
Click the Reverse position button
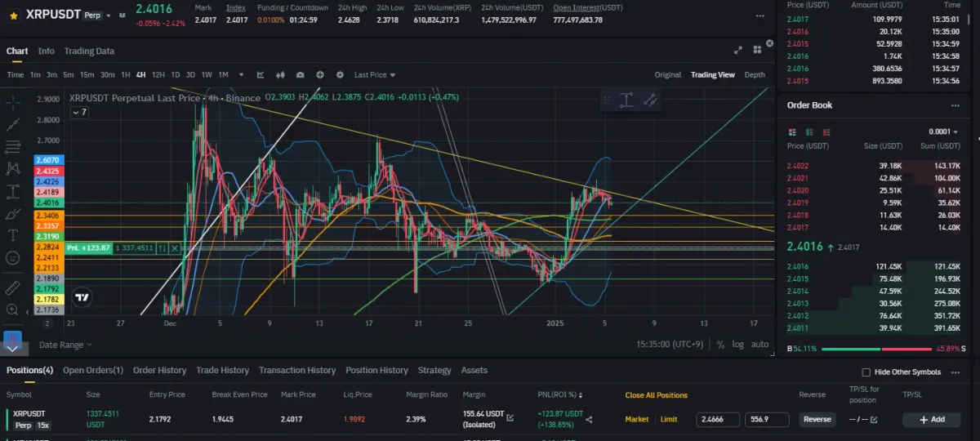pyautogui.click(x=817, y=419)
